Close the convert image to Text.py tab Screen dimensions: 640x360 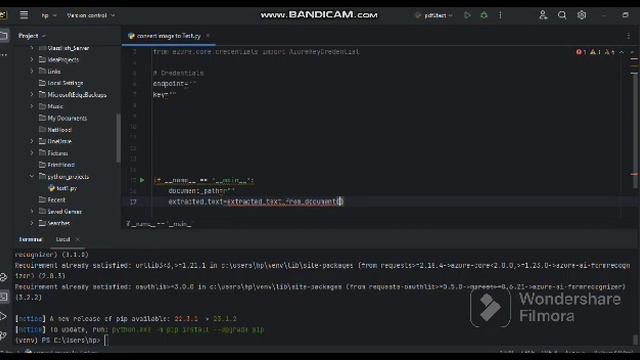208,36
